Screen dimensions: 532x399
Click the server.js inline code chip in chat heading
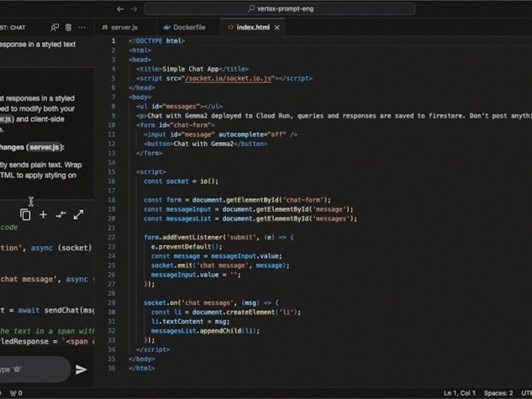45,147
